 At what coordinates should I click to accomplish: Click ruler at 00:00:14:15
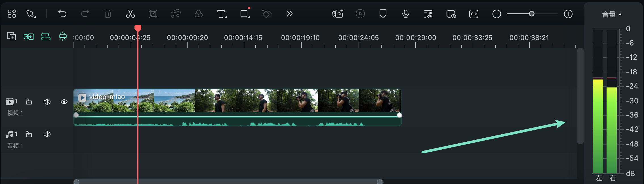243,37
